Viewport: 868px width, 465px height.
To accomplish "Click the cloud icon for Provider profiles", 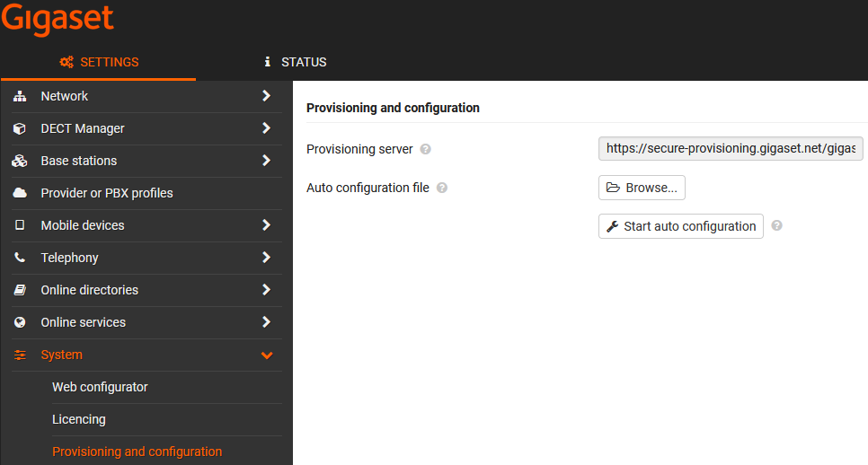I will pyautogui.click(x=20, y=193).
